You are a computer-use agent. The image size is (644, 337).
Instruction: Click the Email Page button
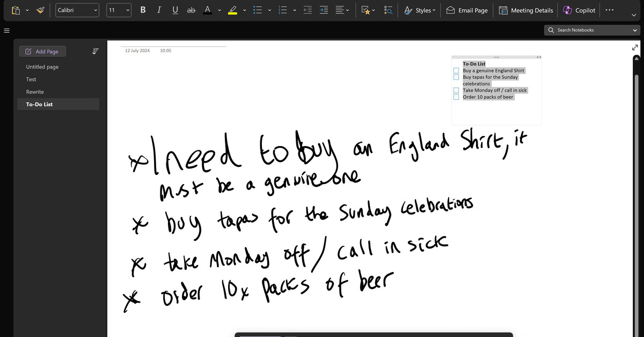(467, 10)
